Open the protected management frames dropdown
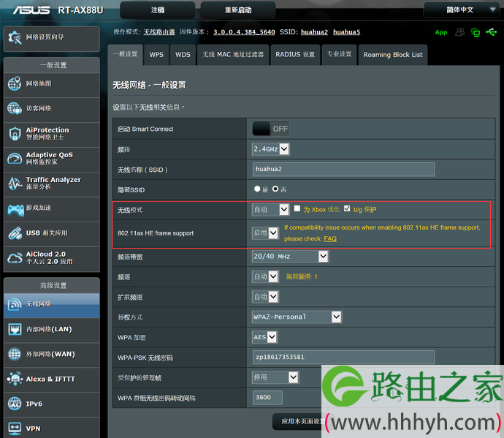 [x=275, y=377]
